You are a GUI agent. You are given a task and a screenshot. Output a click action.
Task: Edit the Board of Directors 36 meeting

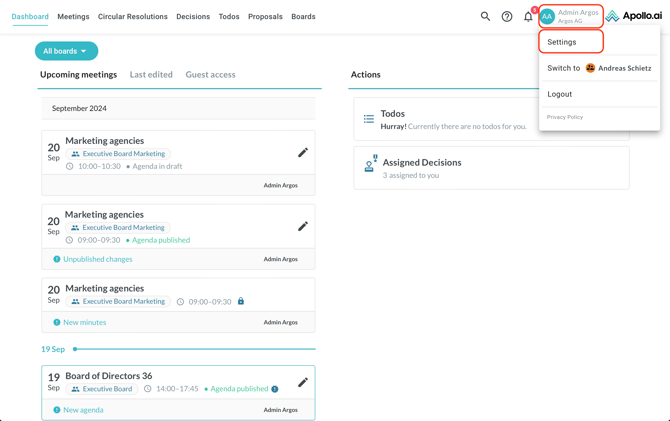click(x=302, y=382)
